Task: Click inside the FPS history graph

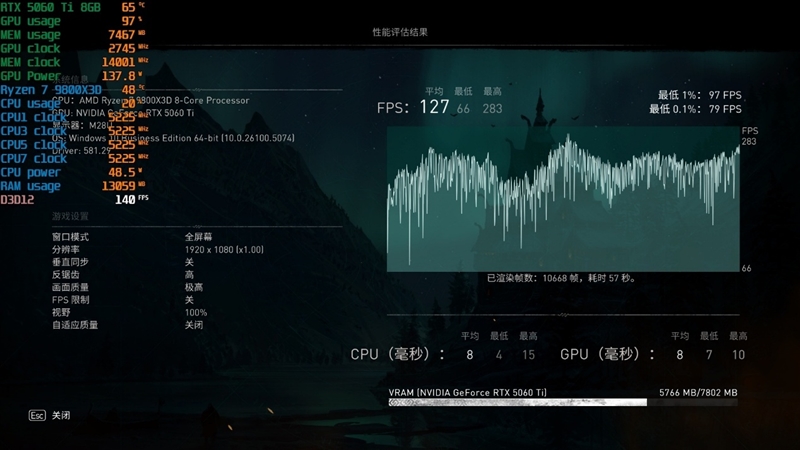Action: pos(563,200)
